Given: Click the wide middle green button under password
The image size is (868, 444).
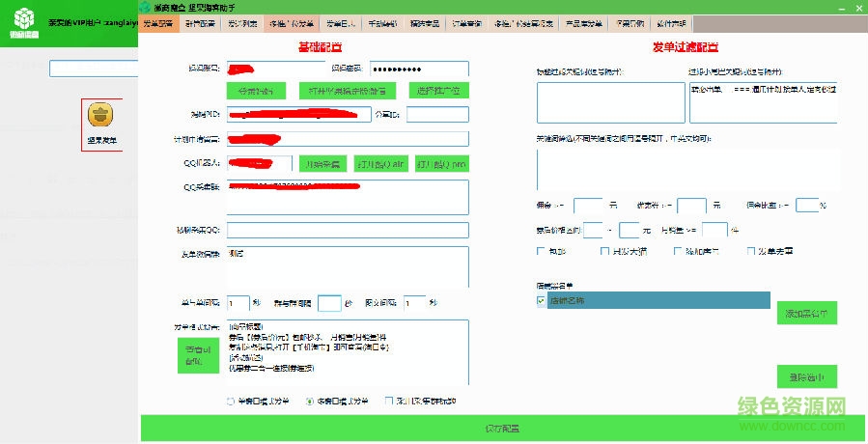Looking at the screenshot, I should [348, 91].
